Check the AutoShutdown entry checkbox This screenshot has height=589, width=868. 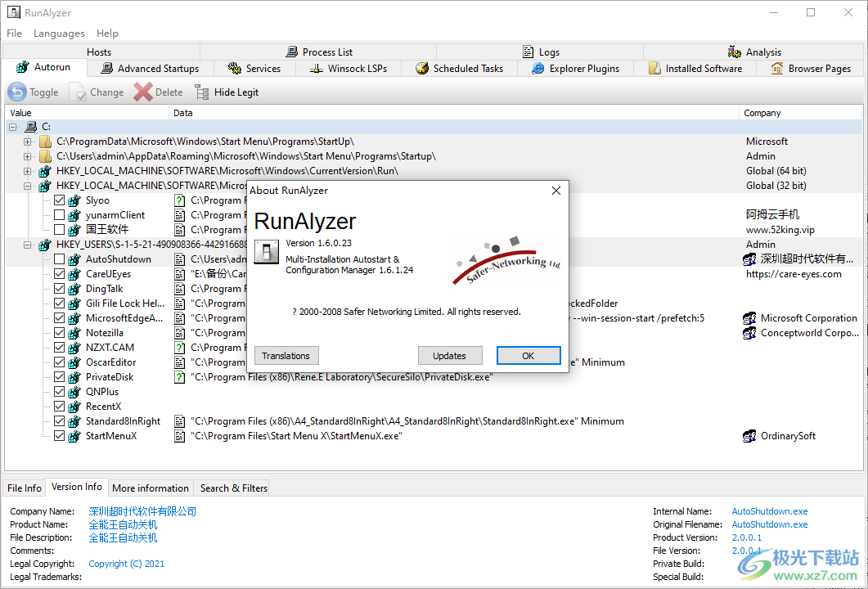click(60, 259)
